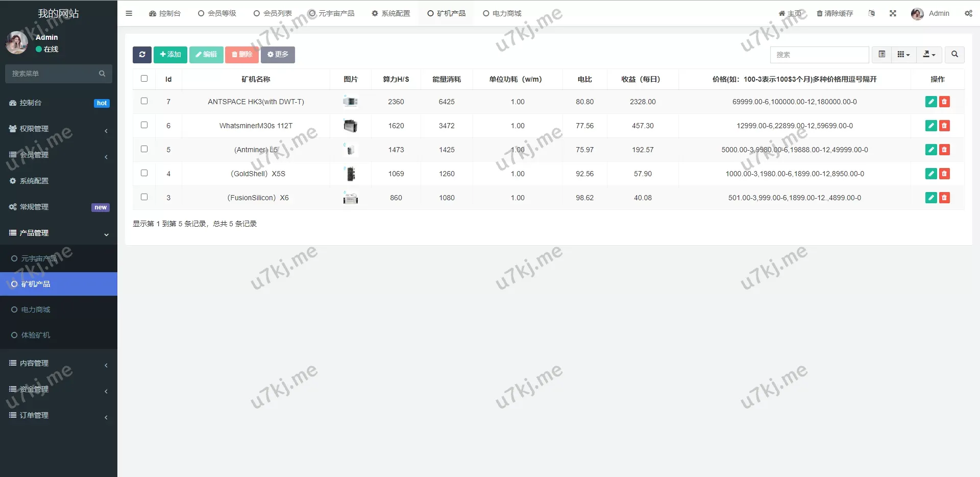This screenshot has width=980, height=477.
Task: Toggle table view icon in toolbar
Action: (881, 55)
